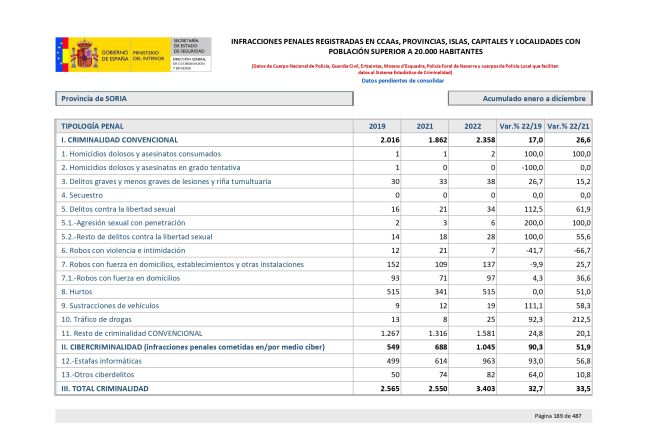Click 2019 value '2.016' for Criminalidad Convencional
The image size is (650, 424).
[x=390, y=140]
